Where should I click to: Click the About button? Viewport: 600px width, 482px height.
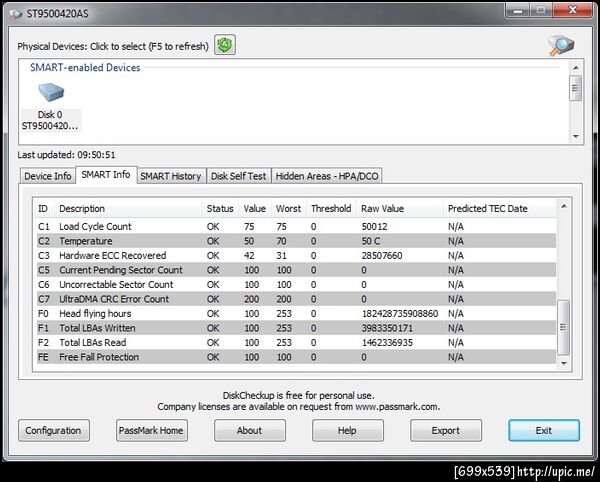[x=249, y=430]
